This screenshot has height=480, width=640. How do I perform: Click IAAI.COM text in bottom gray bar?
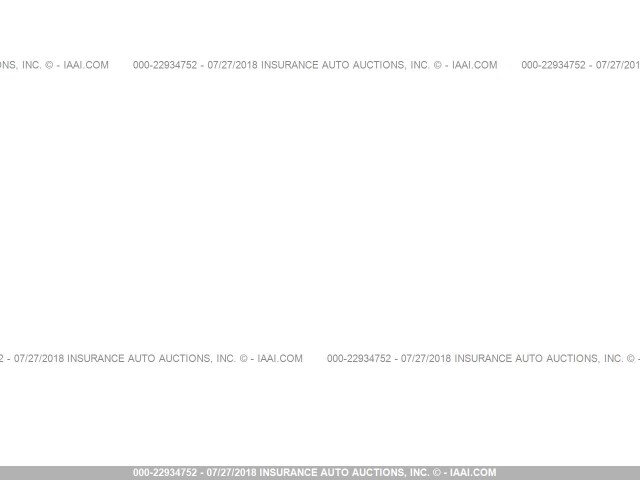point(473,473)
